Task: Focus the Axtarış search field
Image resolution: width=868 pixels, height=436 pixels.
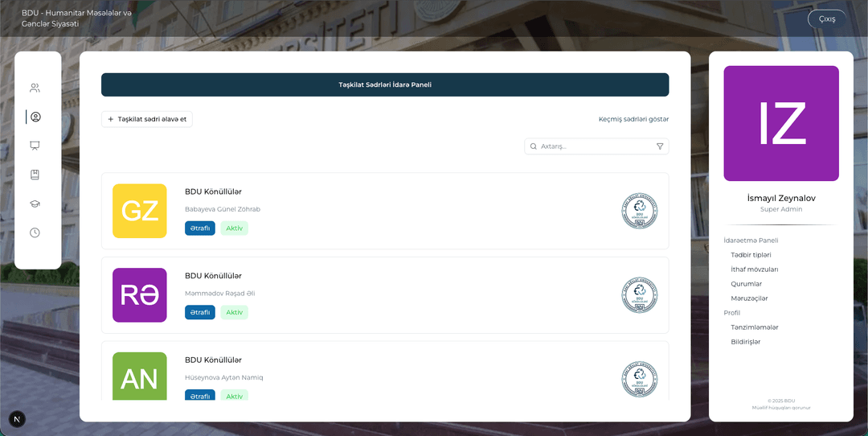Action: coord(596,146)
